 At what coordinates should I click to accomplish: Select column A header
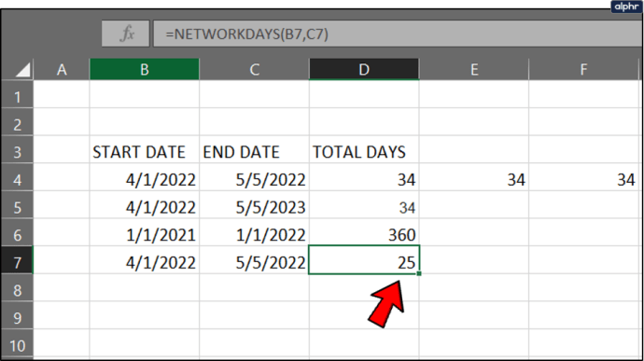coord(62,69)
